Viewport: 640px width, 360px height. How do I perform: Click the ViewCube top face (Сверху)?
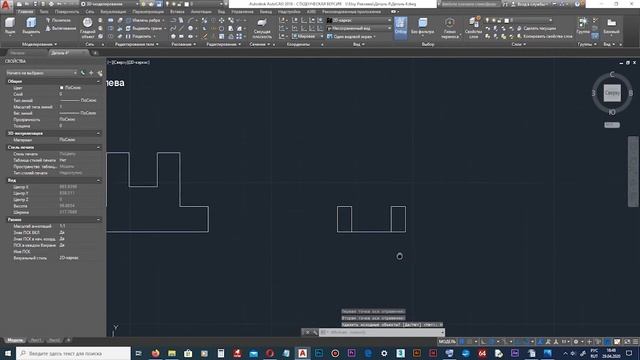pyautogui.click(x=612, y=93)
